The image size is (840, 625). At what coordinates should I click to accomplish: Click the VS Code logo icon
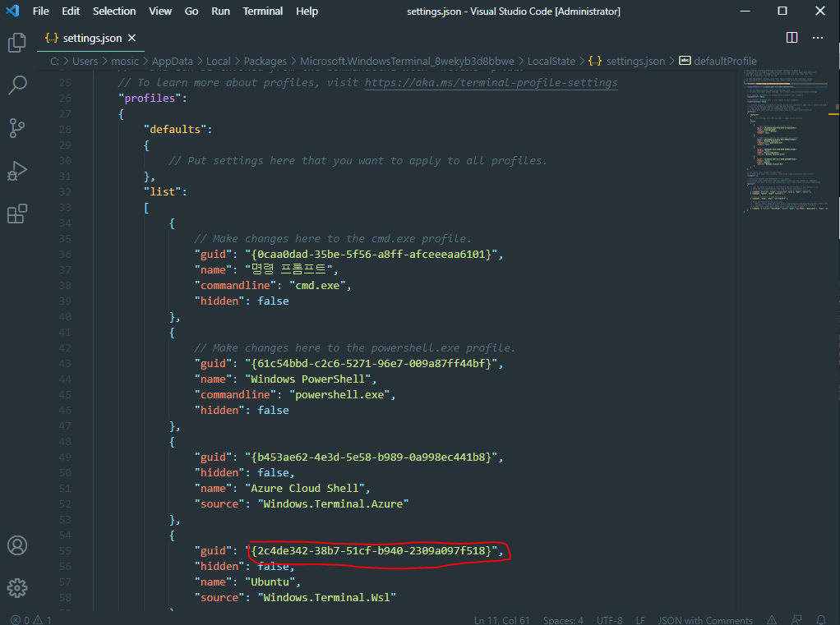pyautogui.click(x=12, y=11)
